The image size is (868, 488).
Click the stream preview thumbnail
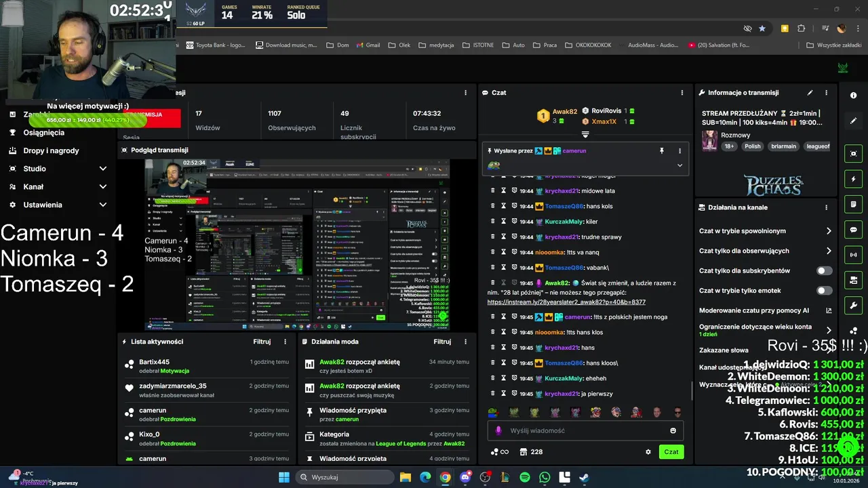coord(298,245)
